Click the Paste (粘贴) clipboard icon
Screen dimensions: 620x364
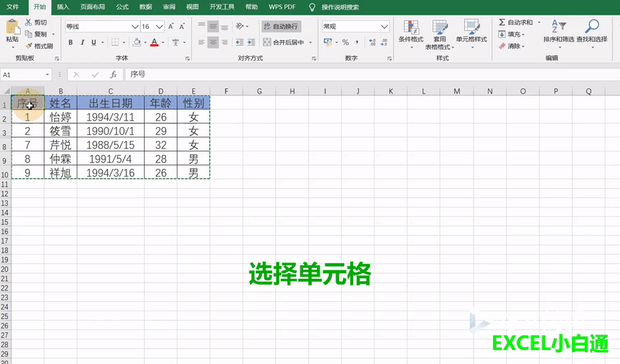point(12,27)
